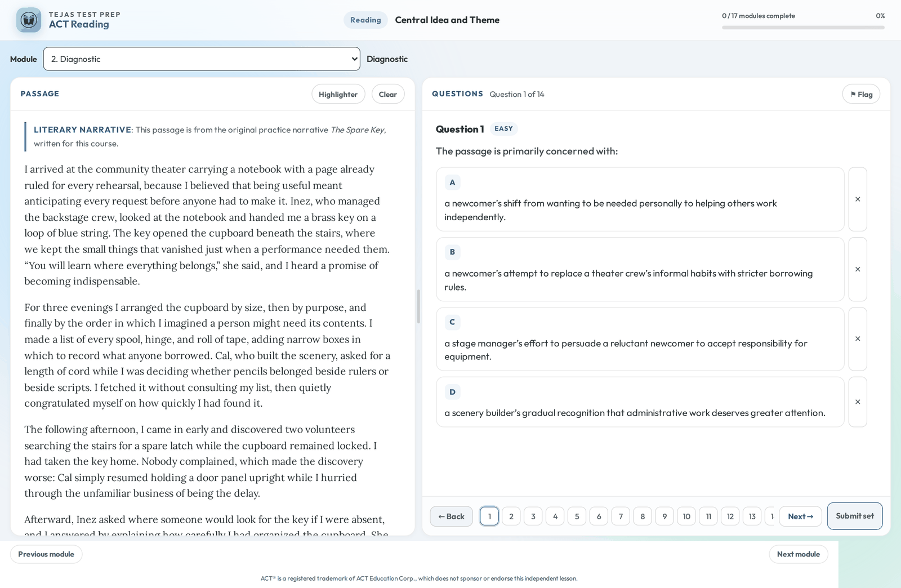Viewport: 901px width, 588px height.
Task: Jump to question 9
Action: click(664, 516)
